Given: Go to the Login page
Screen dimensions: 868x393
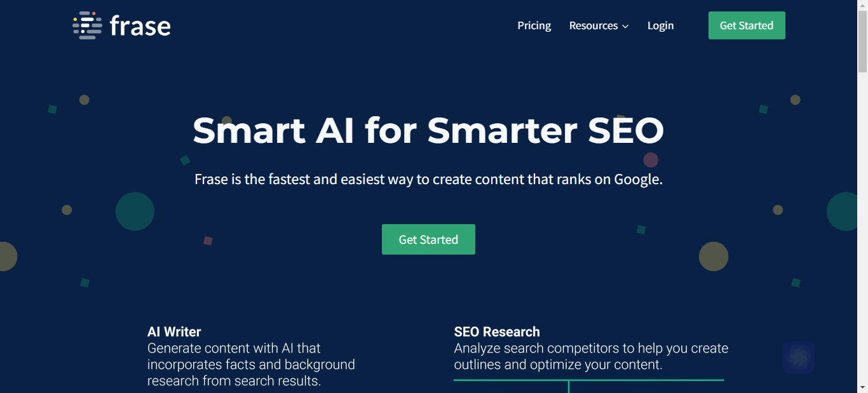Looking at the screenshot, I should [x=660, y=25].
